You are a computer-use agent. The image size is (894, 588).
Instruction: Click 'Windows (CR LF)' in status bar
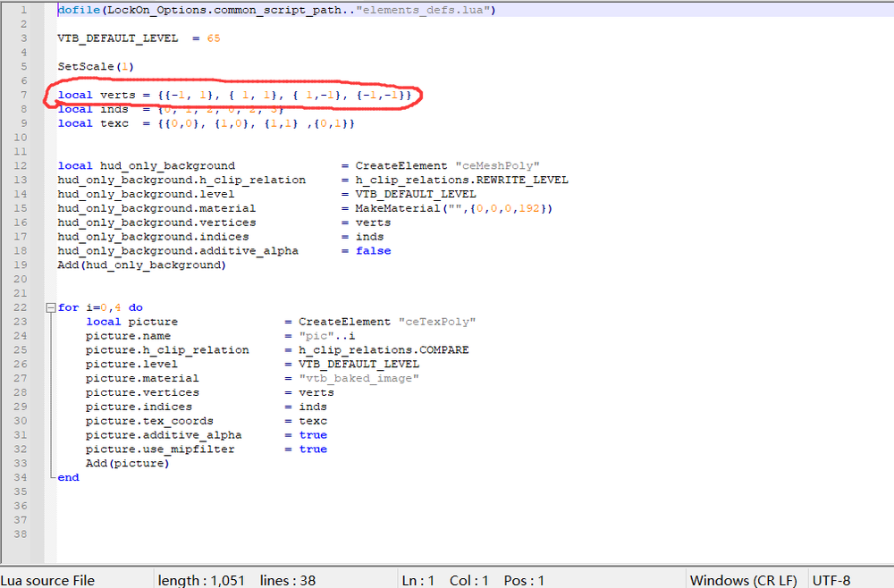tap(744, 580)
